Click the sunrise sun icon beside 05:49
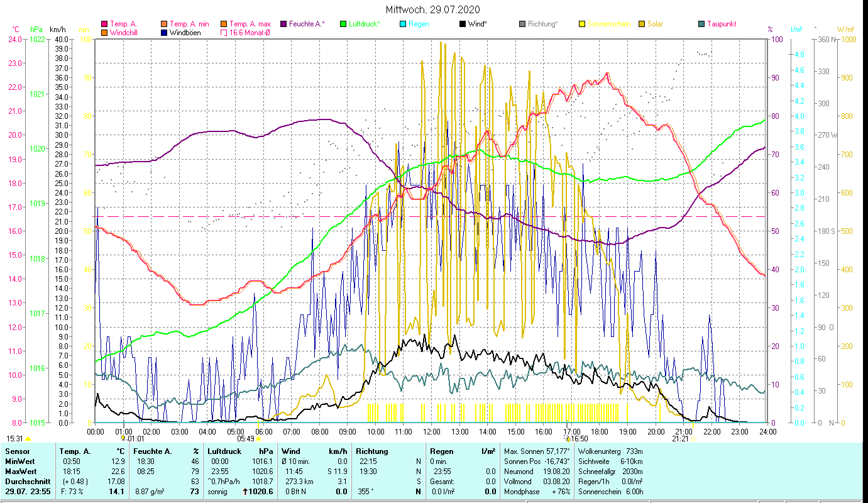The image size is (868, 503). [x=258, y=439]
